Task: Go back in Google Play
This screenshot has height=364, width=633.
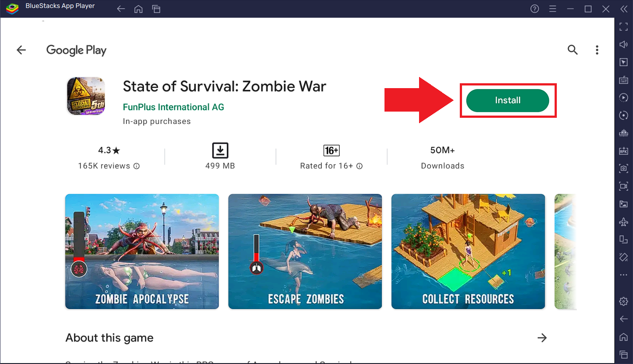Action: tap(21, 50)
